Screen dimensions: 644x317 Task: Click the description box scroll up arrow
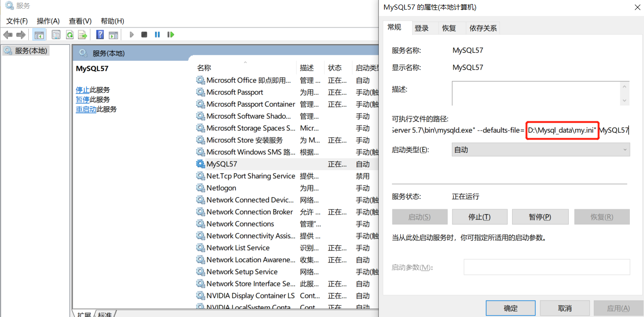click(x=625, y=87)
